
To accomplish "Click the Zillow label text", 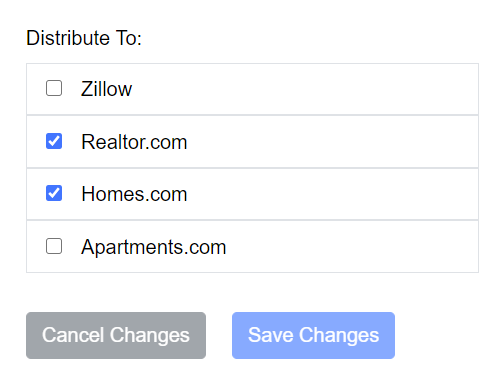I will tap(107, 89).
